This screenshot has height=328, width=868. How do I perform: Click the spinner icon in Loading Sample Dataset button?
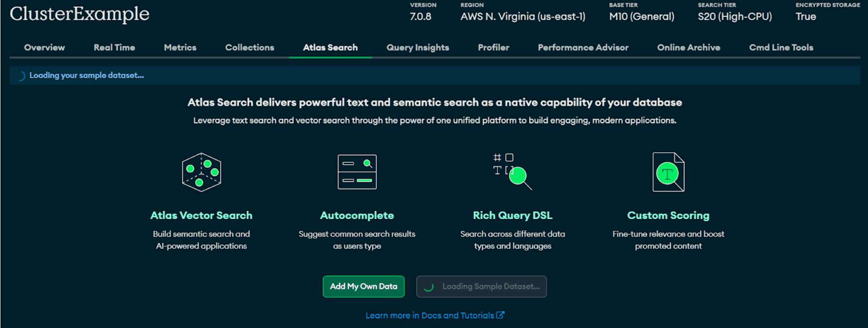tap(429, 287)
